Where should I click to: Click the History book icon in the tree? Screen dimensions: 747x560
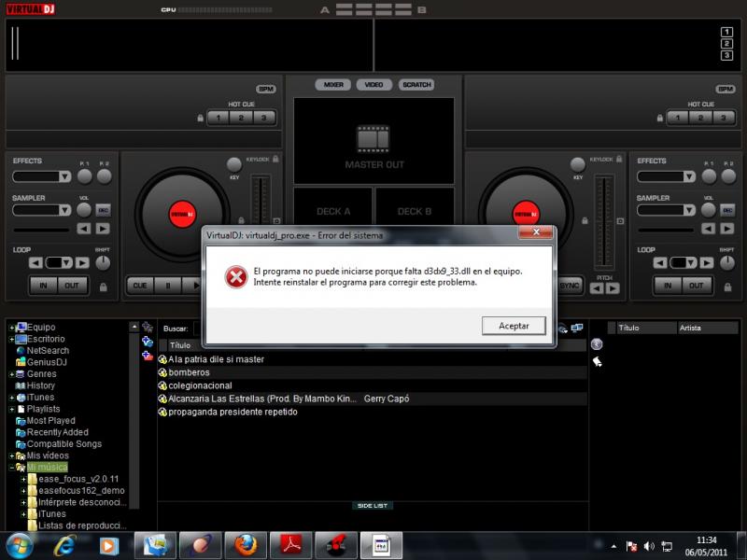pyautogui.click(x=20, y=385)
